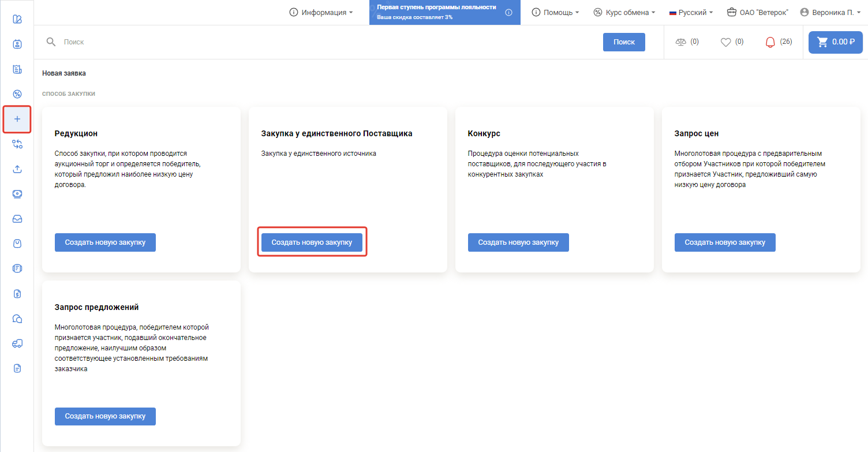
Task: Click the plus icon in the sidebar
Action: pyautogui.click(x=17, y=119)
